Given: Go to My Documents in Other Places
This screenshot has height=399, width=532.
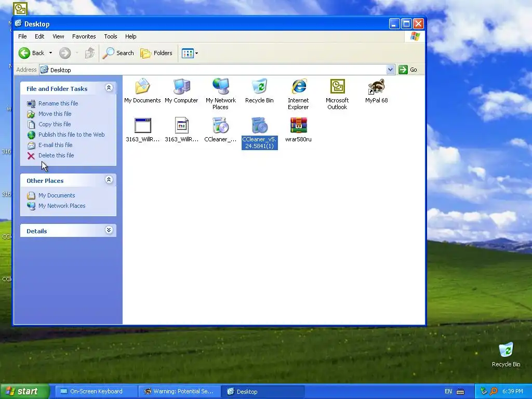Looking at the screenshot, I should coord(56,195).
